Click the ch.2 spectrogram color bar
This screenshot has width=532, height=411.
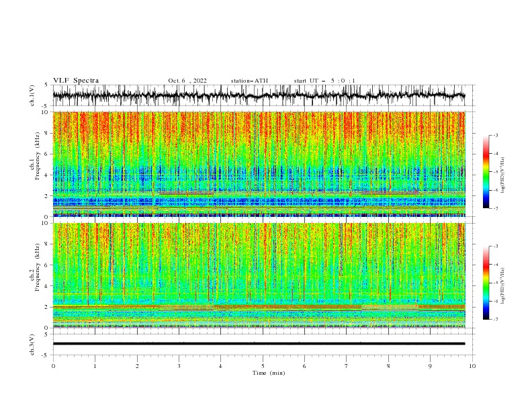click(486, 283)
